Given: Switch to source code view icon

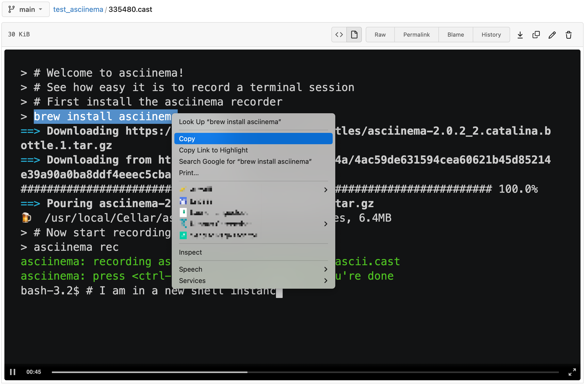Looking at the screenshot, I should [x=339, y=35].
